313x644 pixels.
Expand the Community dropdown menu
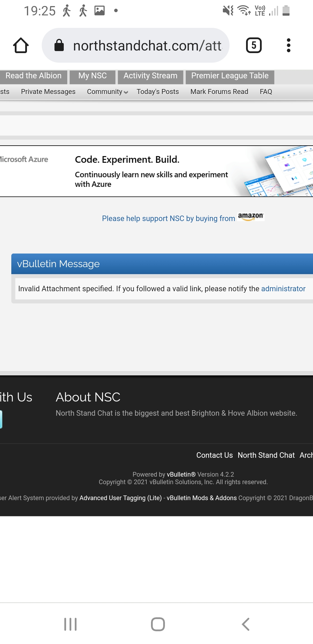click(x=108, y=92)
